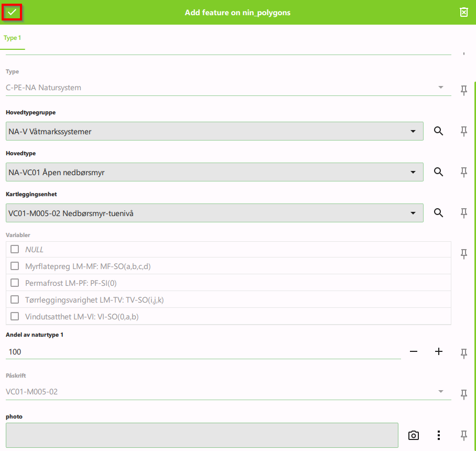This screenshot has height=451, width=476.
Task: Take photo with the camera icon
Action: click(414, 435)
